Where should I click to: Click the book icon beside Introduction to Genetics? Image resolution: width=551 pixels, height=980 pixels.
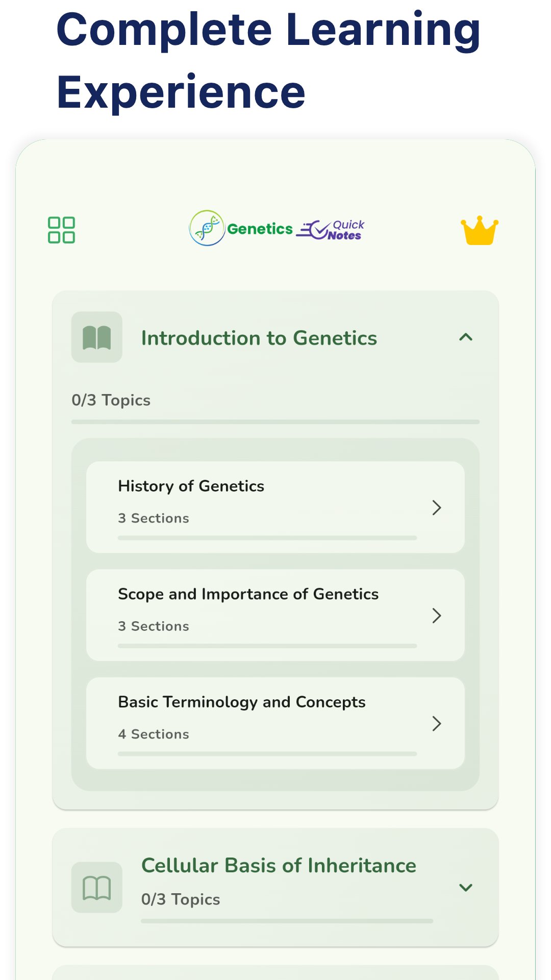[96, 337]
